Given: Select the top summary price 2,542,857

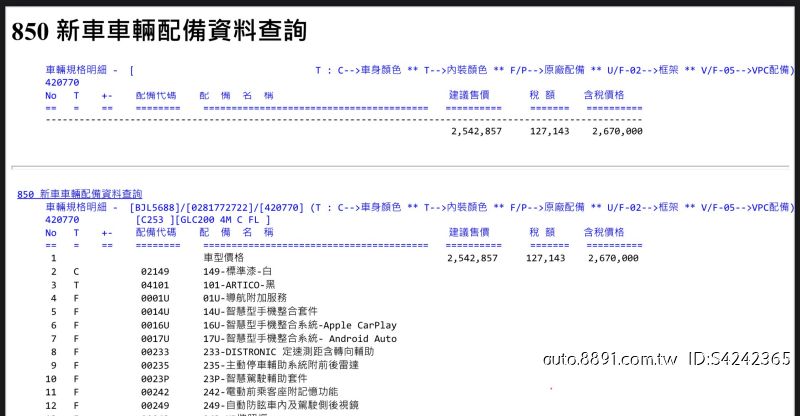Looking at the screenshot, I should (x=476, y=131).
